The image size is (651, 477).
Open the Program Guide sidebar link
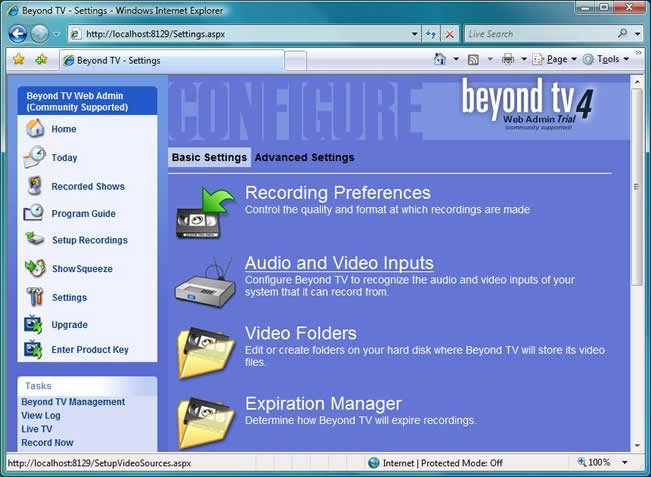[83, 213]
